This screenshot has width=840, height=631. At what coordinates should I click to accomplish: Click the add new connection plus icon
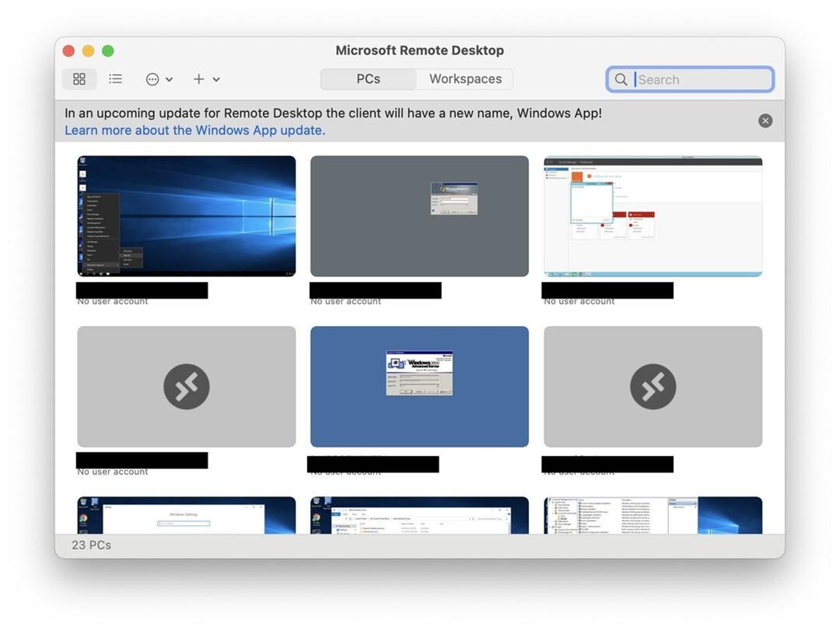(x=199, y=79)
